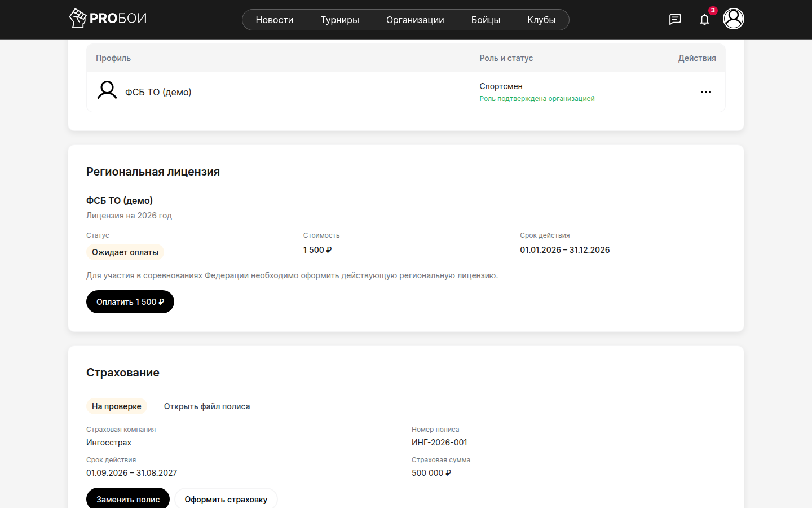
Task: Click the На проверке status badge
Action: 117,406
